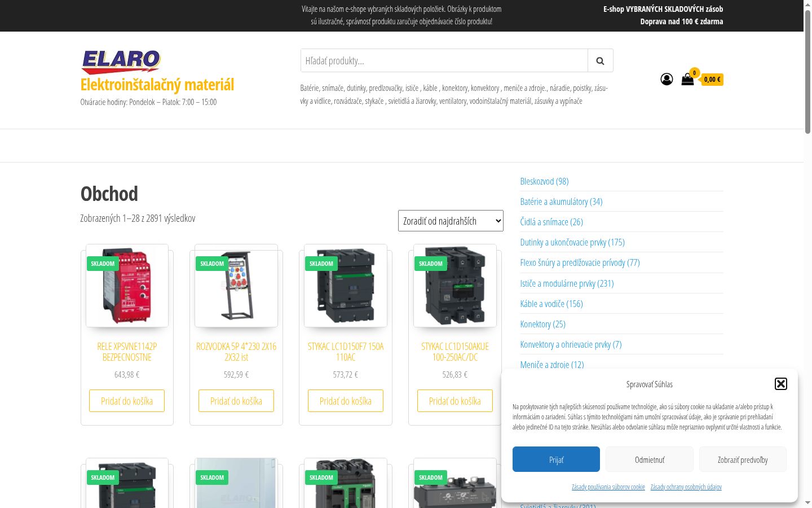This screenshot has height=508, width=812.
Task: Open Batérie a akumulátory category
Action: (x=561, y=202)
